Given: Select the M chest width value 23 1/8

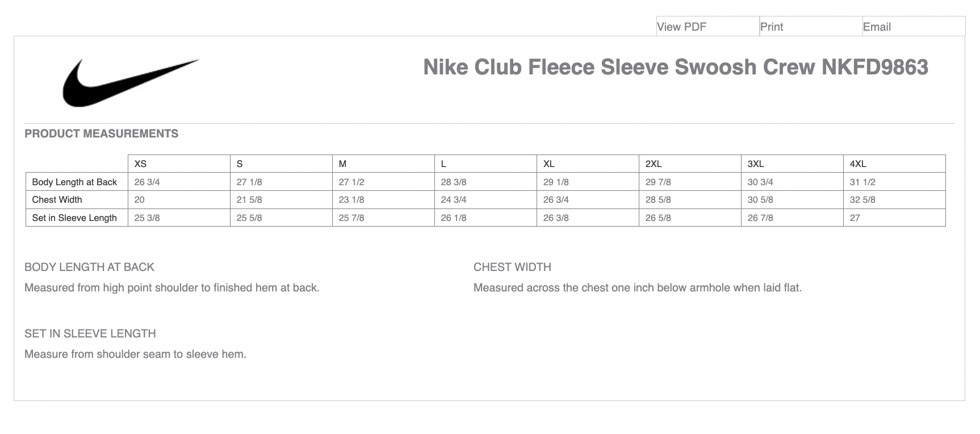Looking at the screenshot, I should (351, 199).
